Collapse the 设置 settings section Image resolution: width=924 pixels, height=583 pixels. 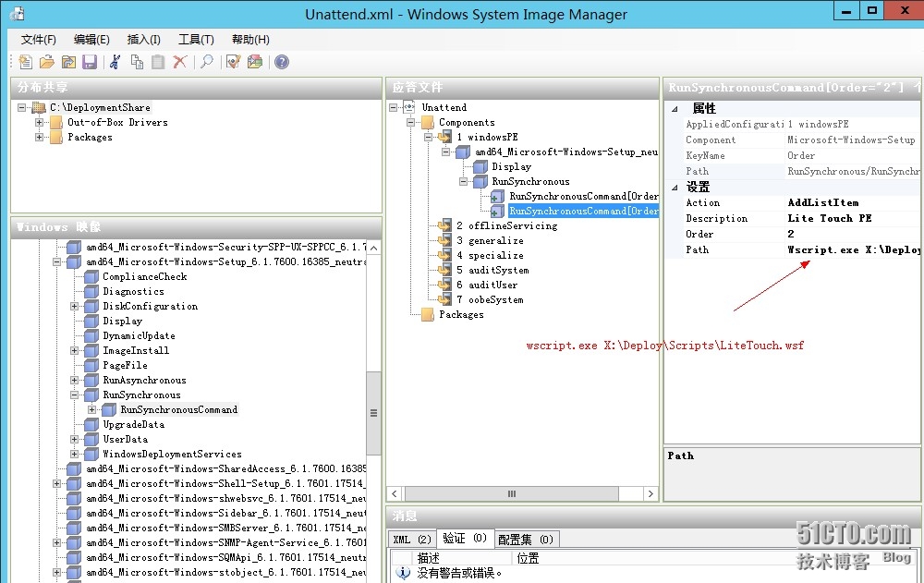click(x=675, y=188)
